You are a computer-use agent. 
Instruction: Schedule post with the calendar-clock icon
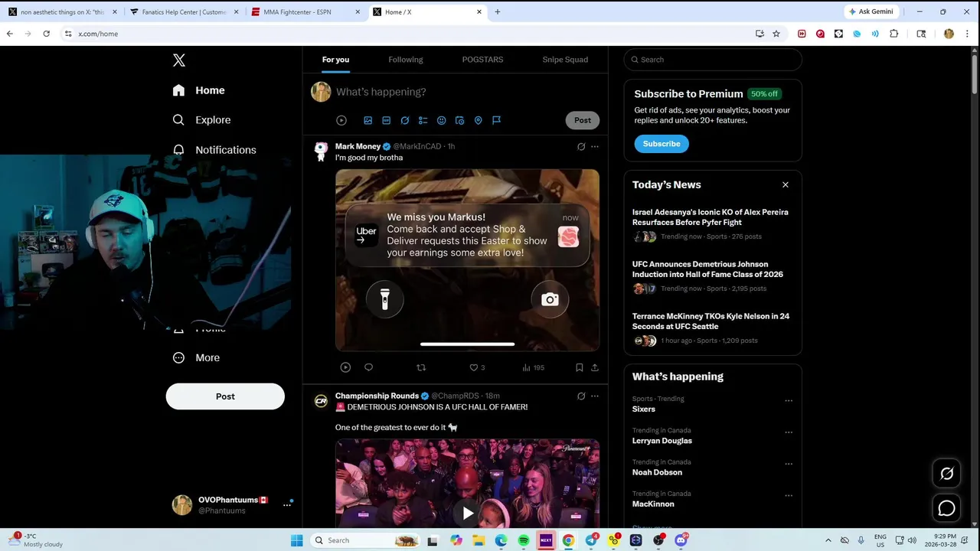click(x=459, y=120)
